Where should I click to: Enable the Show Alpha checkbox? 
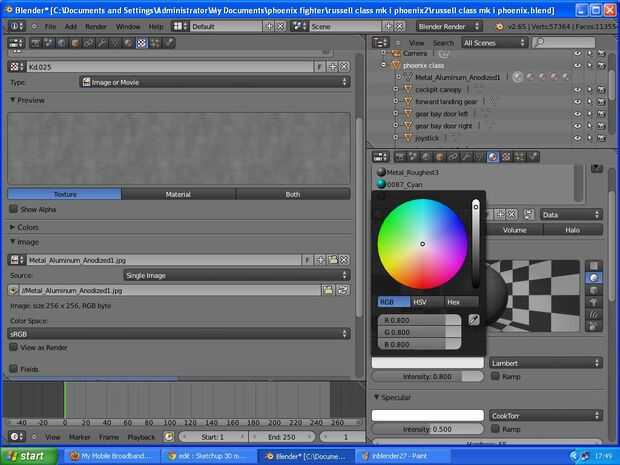pos(13,209)
